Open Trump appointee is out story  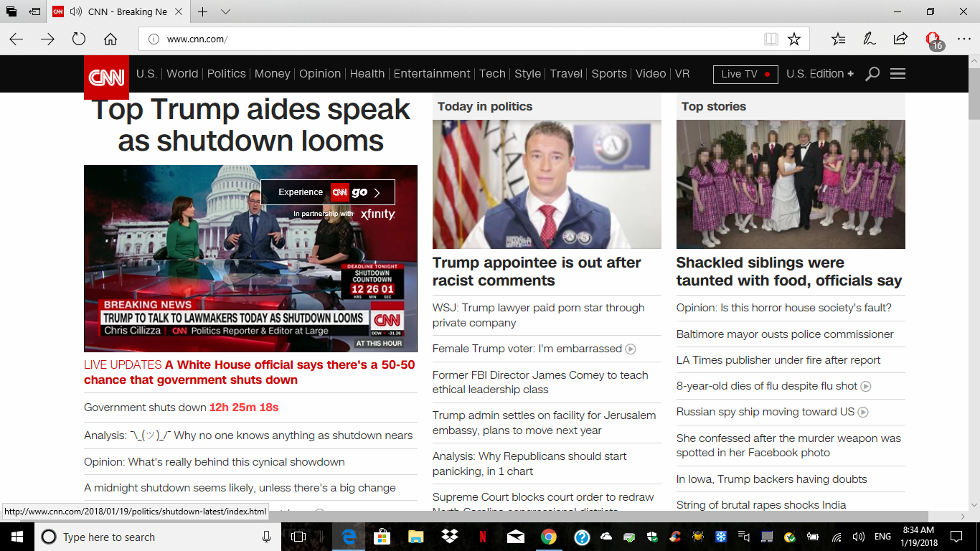coord(537,272)
